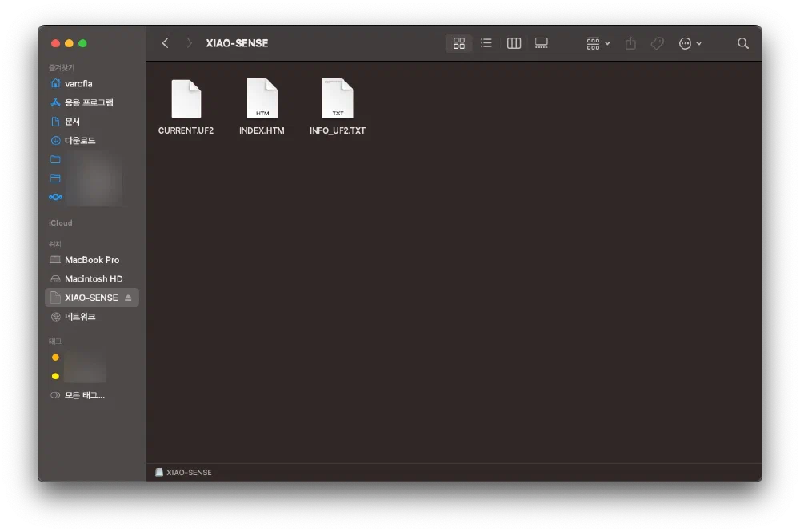Open the More actions ellipsis menu

[690, 43]
